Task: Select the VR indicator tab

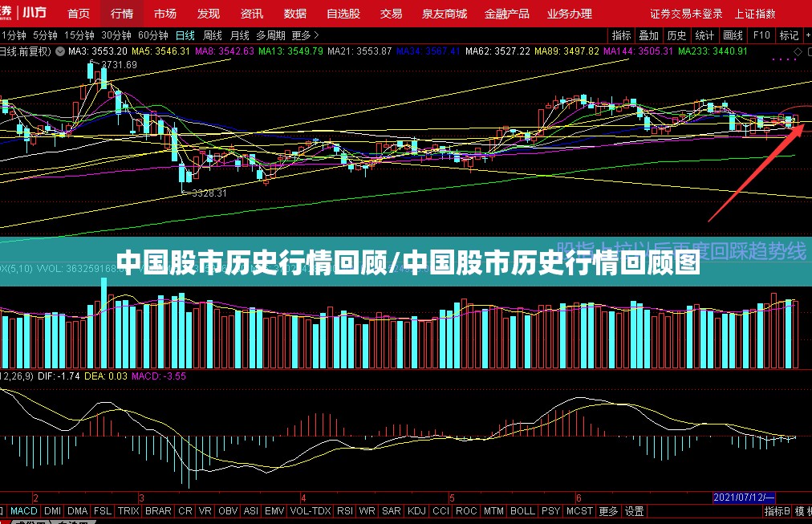Action: tap(205, 511)
